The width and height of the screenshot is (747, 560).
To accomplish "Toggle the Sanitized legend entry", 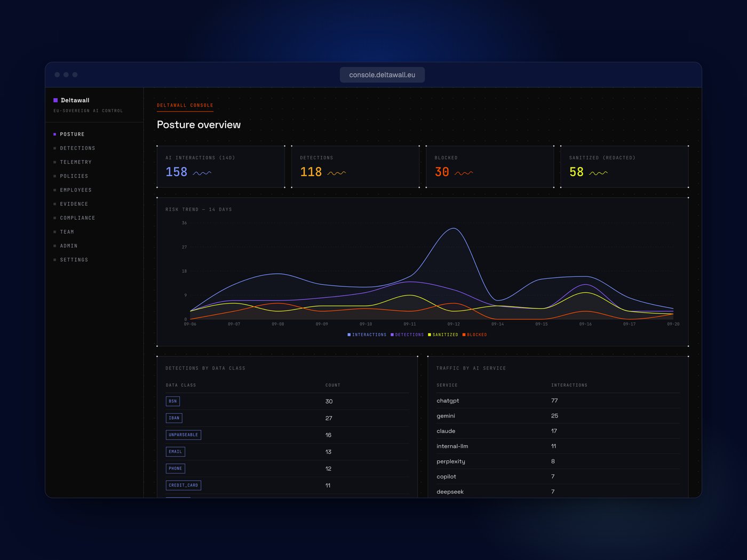I will [443, 335].
